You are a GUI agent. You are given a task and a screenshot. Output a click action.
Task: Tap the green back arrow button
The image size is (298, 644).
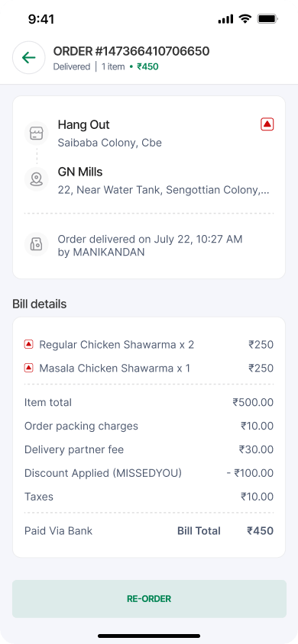29,58
